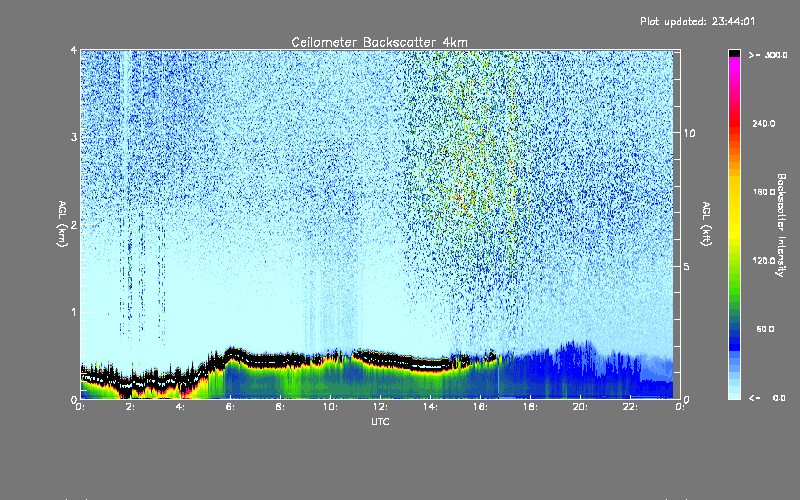800x500 pixels.
Task: Click the '18:' UTC hour tick label
Action: pyautogui.click(x=530, y=407)
